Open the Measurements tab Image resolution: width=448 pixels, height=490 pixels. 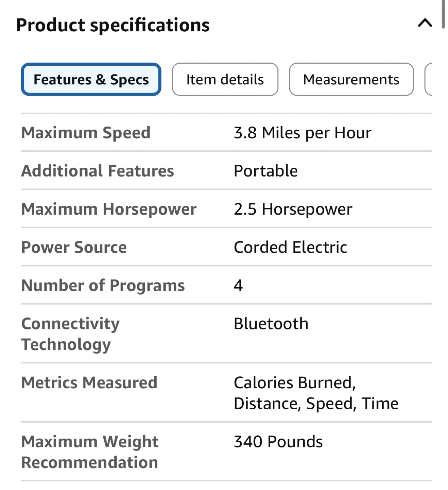(x=351, y=79)
